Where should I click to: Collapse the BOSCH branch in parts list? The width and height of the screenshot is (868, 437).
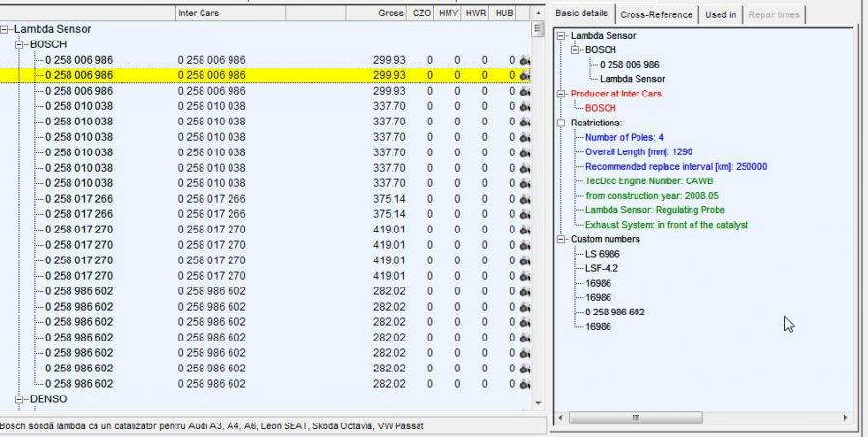click(21, 44)
